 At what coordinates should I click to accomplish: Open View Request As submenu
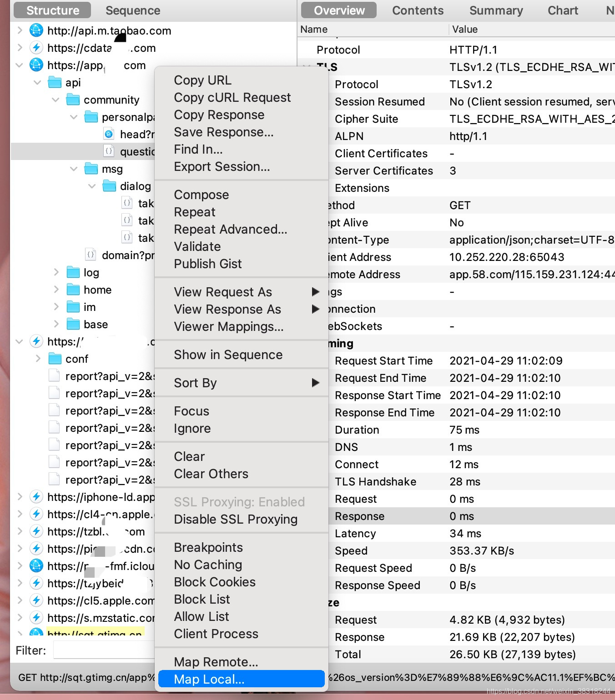tap(242, 292)
